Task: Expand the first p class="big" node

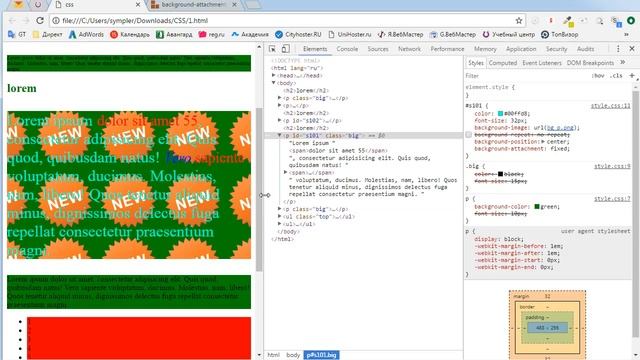Action: tap(280, 98)
